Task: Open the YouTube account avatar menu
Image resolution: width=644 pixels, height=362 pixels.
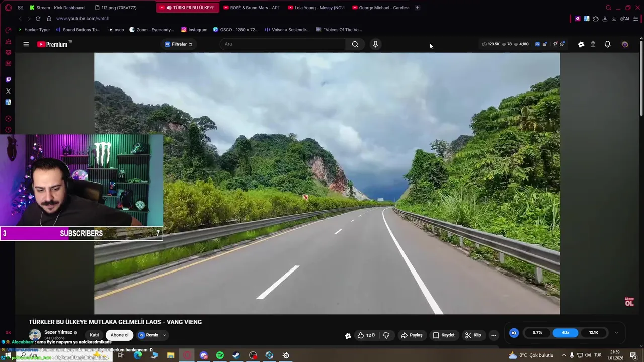Action: (x=625, y=44)
